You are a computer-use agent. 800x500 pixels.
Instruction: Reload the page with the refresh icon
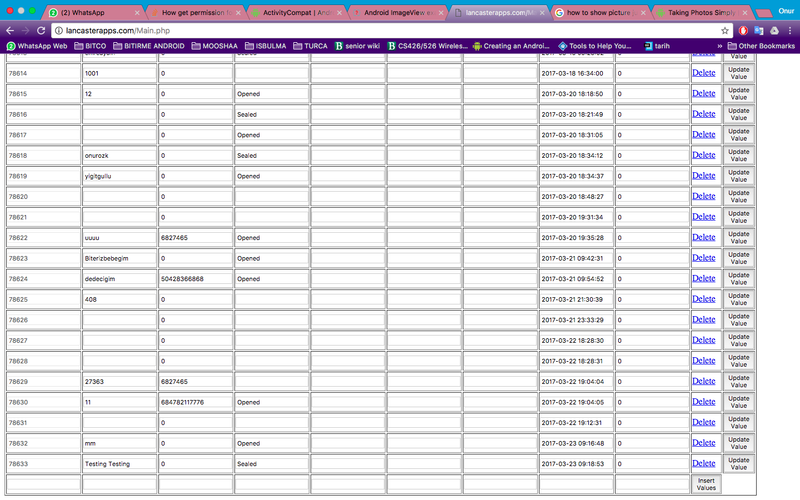click(41, 31)
